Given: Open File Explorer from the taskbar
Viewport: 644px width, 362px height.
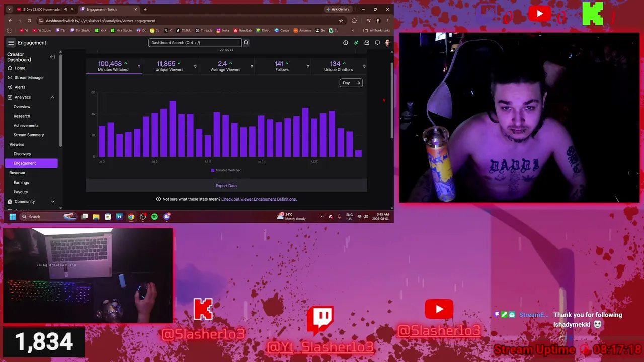Looking at the screenshot, I should pyautogui.click(x=96, y=217).
